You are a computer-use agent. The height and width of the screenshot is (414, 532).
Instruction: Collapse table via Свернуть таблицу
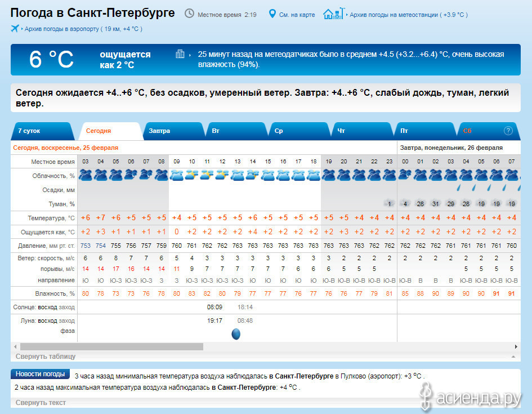coord(46,357)
